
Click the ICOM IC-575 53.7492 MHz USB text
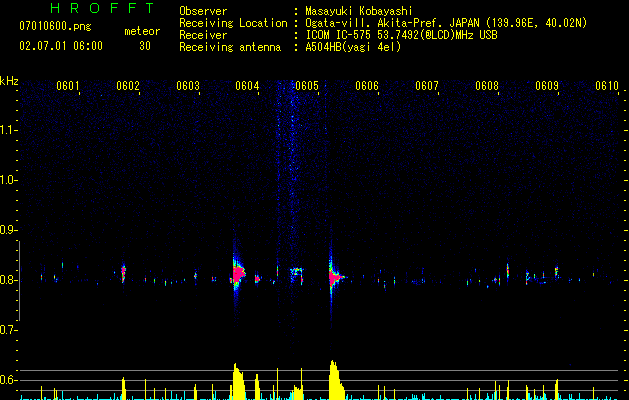tap(401, 35)
